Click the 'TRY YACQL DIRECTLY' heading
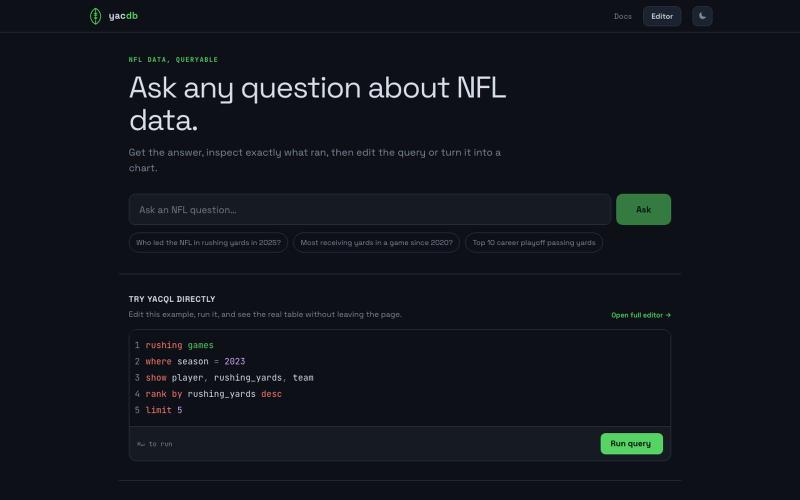Viewport: 800px width, 500px height. pyautogui.click(x=172, y=299)
